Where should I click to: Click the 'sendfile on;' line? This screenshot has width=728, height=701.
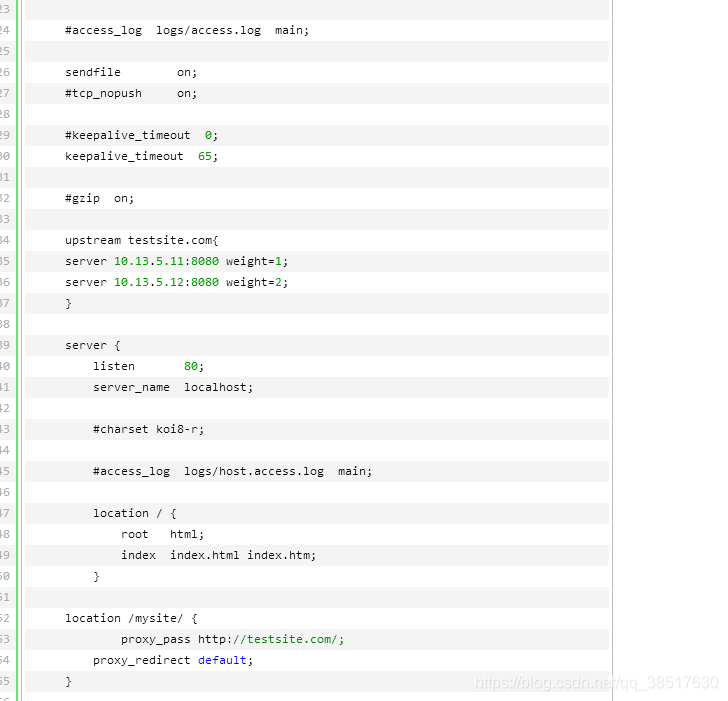pyautogui.click(x=131, y=72)
